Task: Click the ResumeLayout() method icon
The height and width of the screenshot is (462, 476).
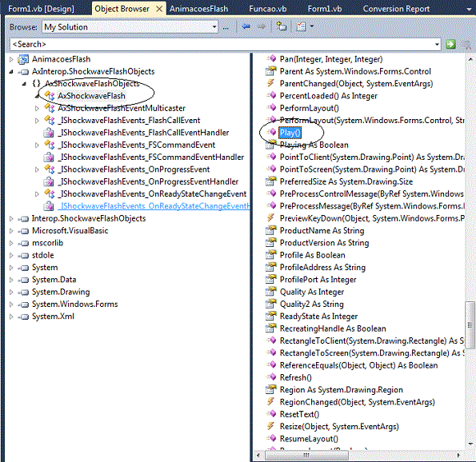Action: point(270,438)
